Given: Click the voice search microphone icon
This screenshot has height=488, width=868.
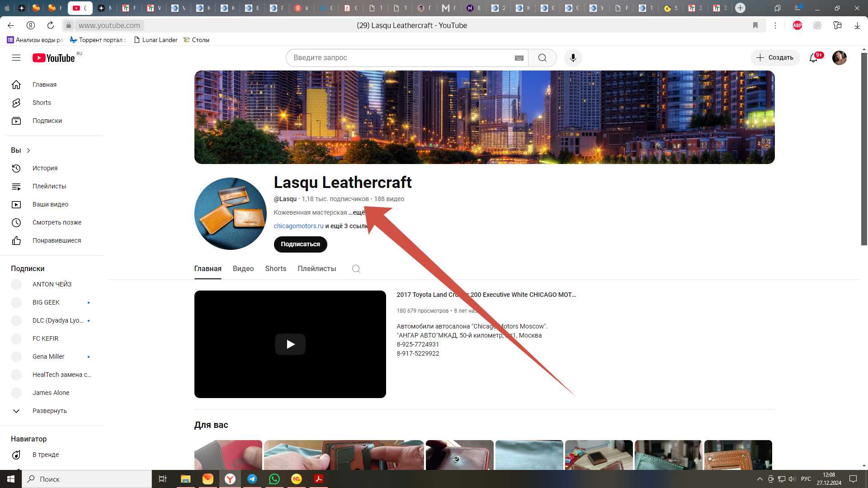Looking at the screenshot, I should point(573,58).
